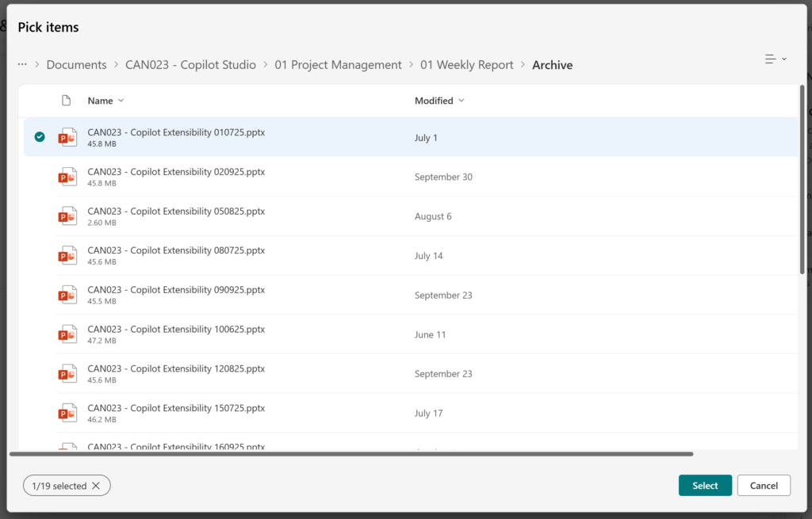Image resolution: width=812 pixels, height=519 pixels.
Task: Deselect the checkmark on 010725.pptx
Action: (39, 136)
